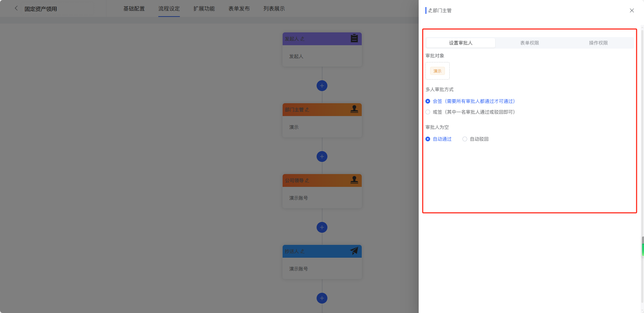Open the 扩展功能 top tab

[204, 9]
